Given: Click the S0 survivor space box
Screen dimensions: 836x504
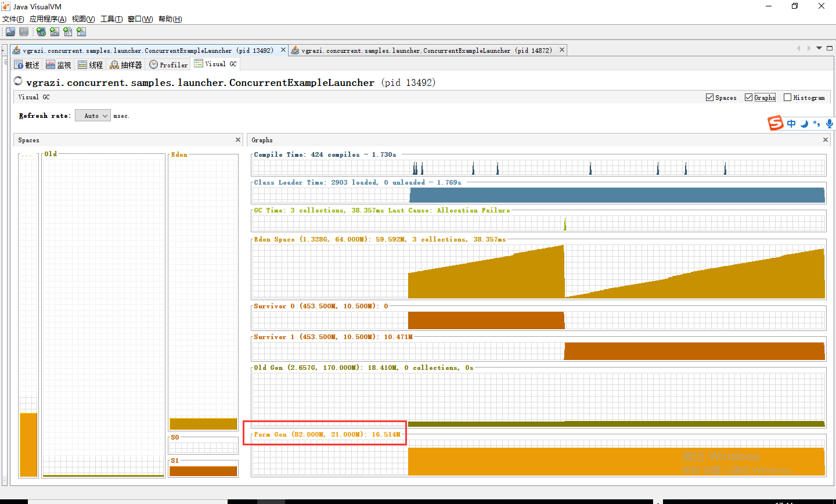Looking at the screenshot, I should 203,445.
